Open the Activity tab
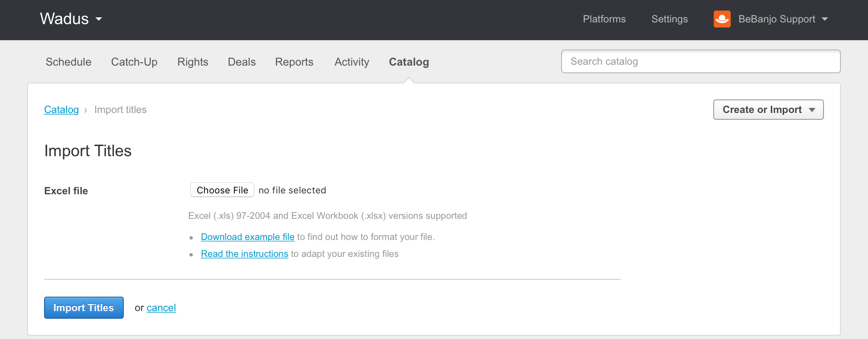 coord(352,62)
